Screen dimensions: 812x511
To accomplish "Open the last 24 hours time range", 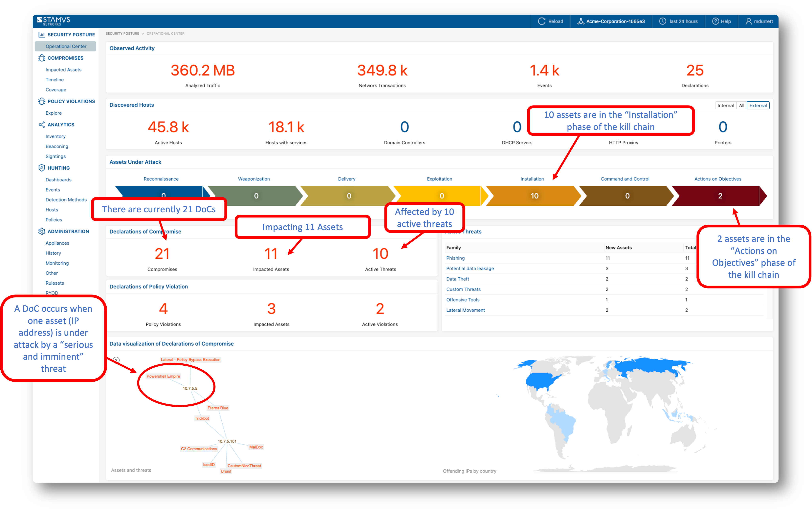I will pyautogui.click(x=678, y=21).
